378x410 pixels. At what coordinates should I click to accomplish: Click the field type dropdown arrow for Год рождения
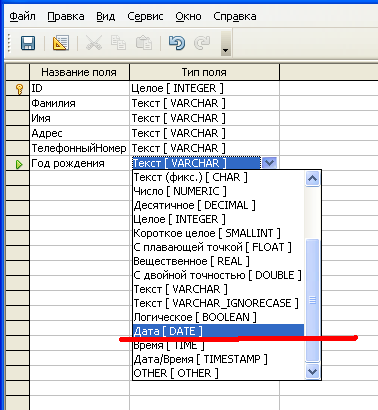click(269, 163)
